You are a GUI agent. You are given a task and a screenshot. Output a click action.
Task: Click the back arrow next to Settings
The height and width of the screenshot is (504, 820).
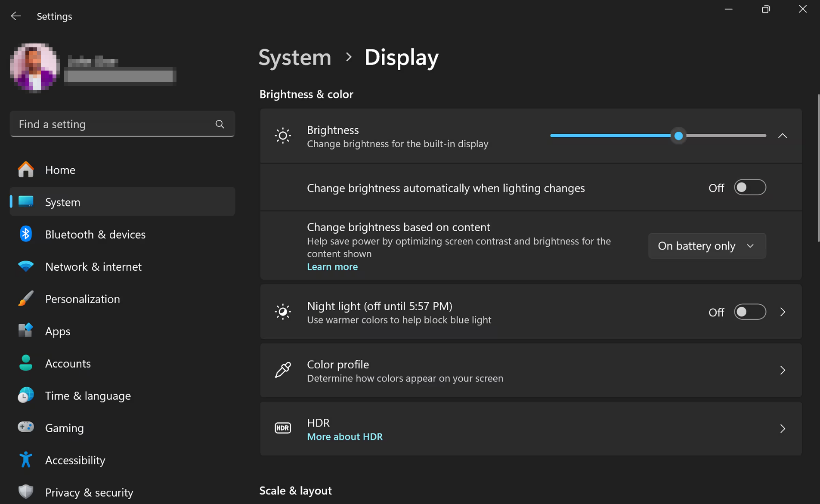(16, 16)
